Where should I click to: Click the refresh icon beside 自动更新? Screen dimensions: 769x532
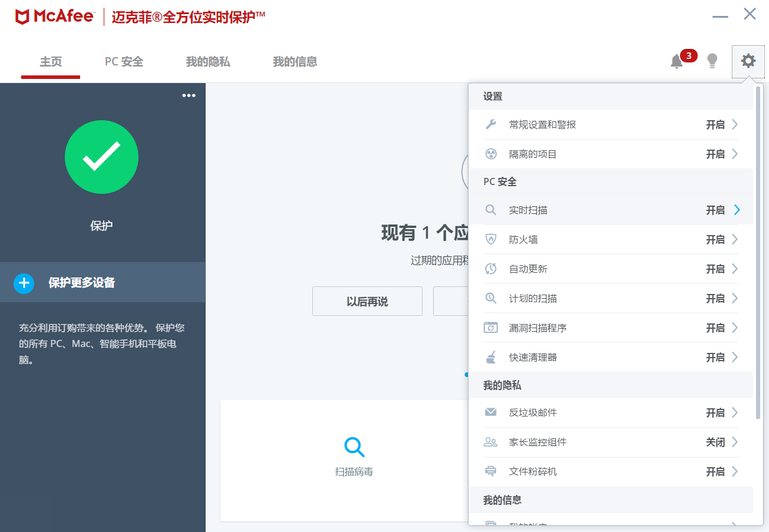coord(490,269)
